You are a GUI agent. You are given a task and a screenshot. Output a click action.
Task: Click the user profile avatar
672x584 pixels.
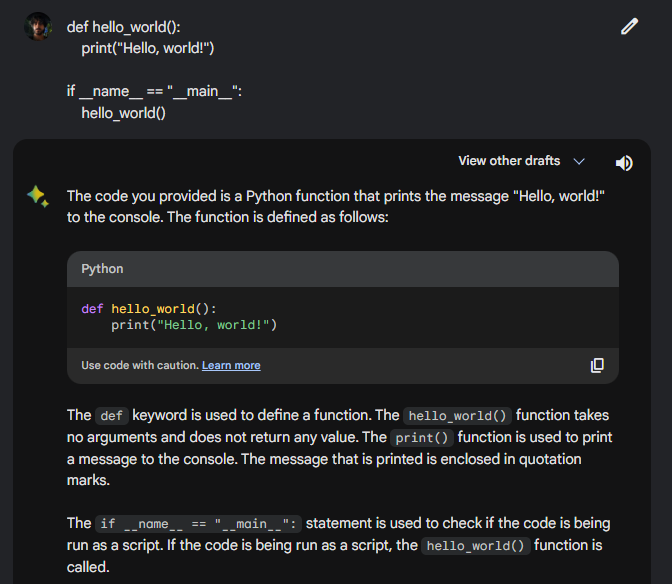tap(37, 27)
